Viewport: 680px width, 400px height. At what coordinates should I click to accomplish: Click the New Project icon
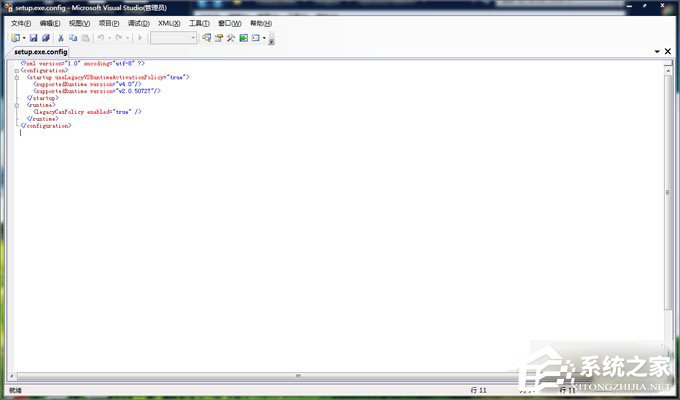click(x=16, y=38)
